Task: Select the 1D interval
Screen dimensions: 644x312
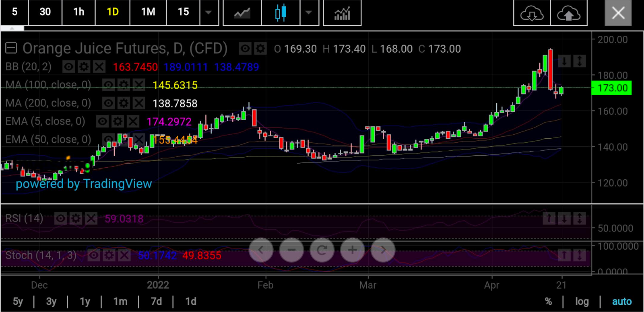Action: (x=113, y=12)
